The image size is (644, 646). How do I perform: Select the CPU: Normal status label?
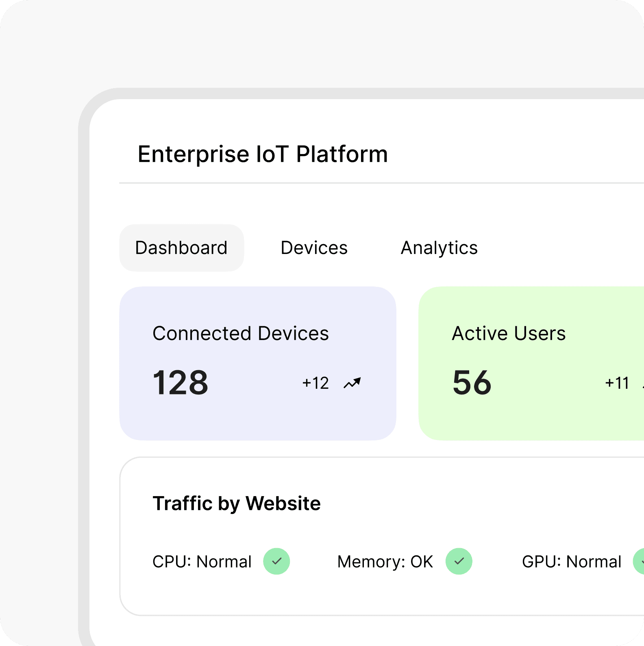tap(202, 562)
